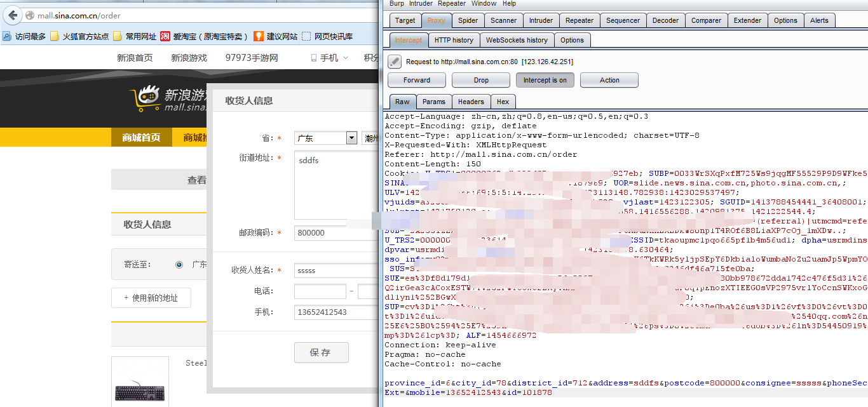
Task: Open the Burp menu
Action: click(395, 3)
